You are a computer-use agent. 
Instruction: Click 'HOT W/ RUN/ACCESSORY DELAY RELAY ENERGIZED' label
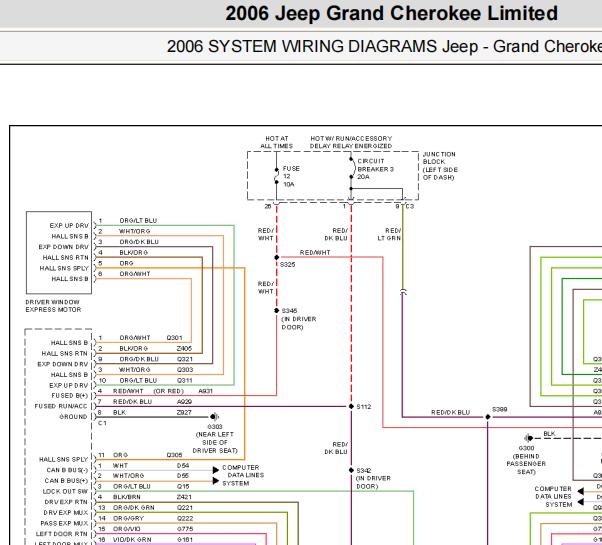click(351, 142)
